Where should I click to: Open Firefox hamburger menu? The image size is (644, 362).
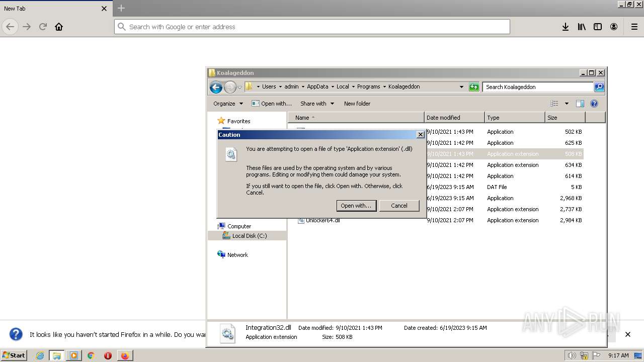[634, 27]
